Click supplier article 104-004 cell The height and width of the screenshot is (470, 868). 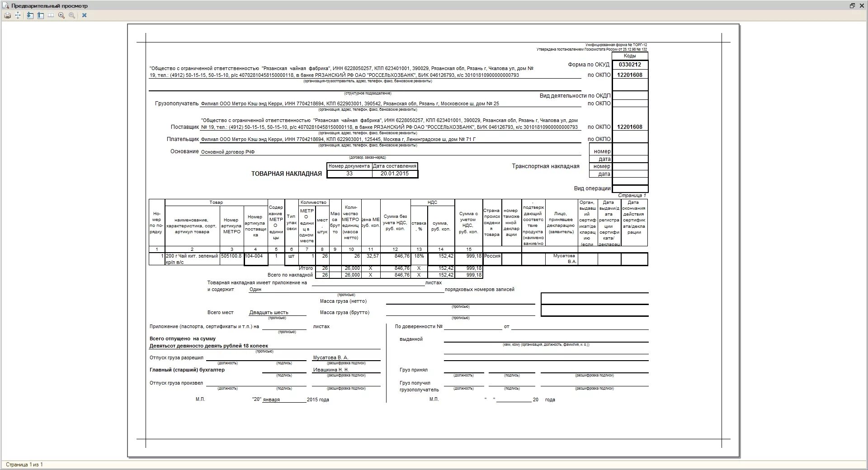(x=255, y=259)
